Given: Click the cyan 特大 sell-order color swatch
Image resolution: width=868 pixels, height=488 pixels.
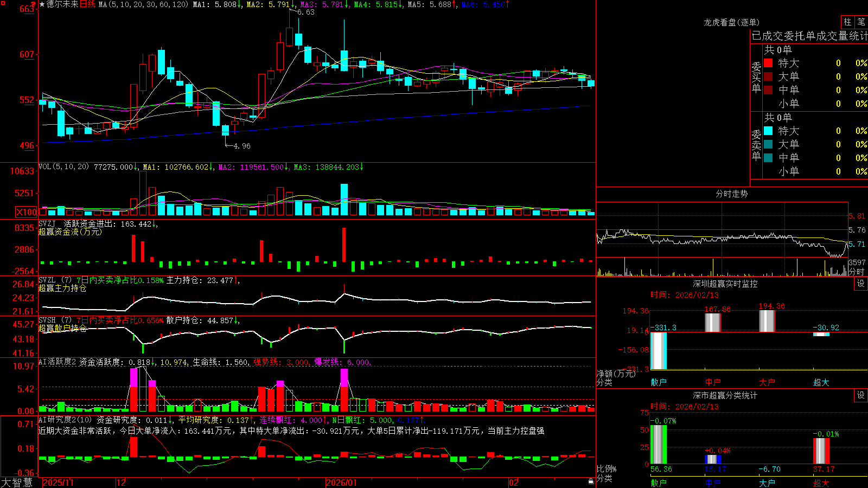Looking at the screenshot, I should 768,131.
